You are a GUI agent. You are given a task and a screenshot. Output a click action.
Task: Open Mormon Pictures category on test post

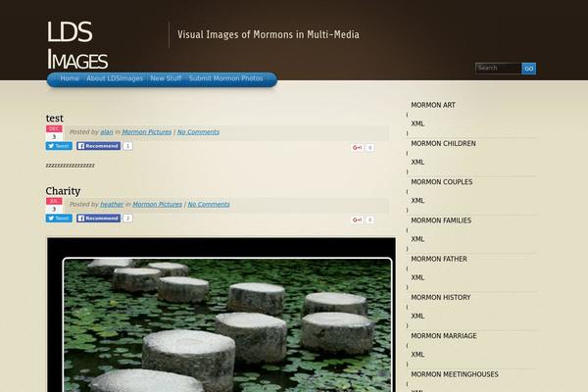tap(147, 132)
